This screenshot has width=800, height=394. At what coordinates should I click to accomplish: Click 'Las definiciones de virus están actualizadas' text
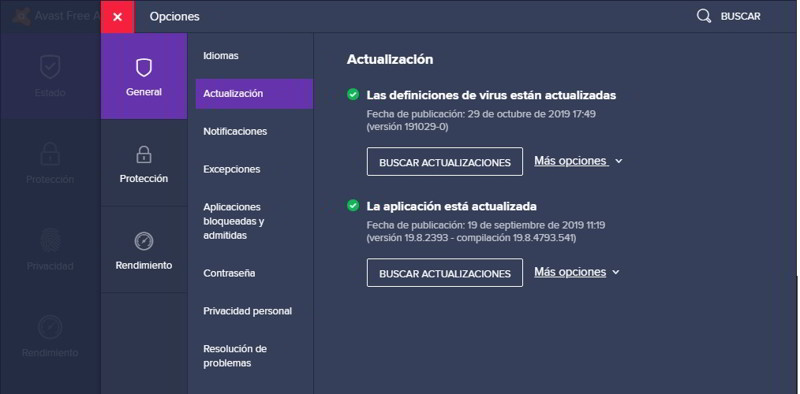point(491,95)
